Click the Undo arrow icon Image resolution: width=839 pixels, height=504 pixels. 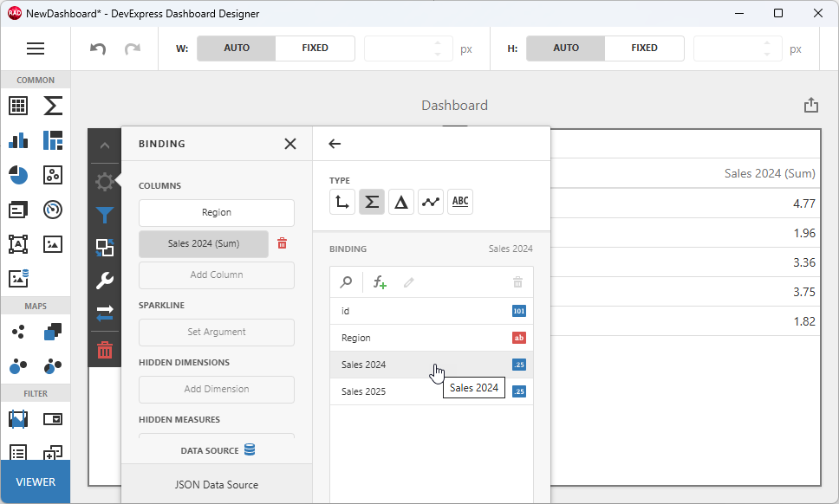tap(96, 48)
